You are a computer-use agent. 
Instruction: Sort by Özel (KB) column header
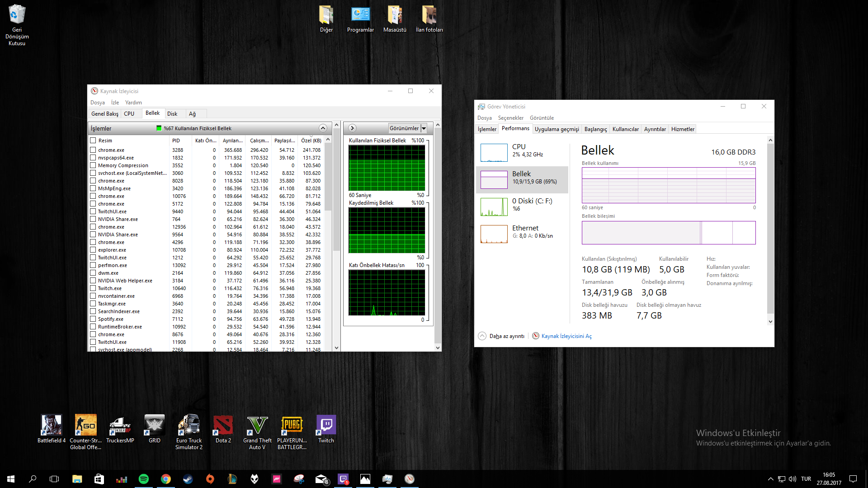(311, 141)
